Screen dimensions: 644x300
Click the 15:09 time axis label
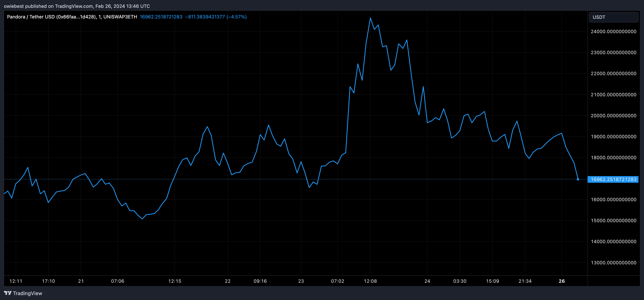[493, 281]
